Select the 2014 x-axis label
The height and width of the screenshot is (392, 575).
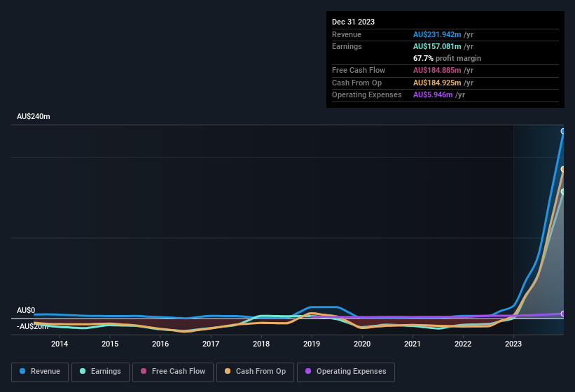pyautogui.click(x=60, y=344)
